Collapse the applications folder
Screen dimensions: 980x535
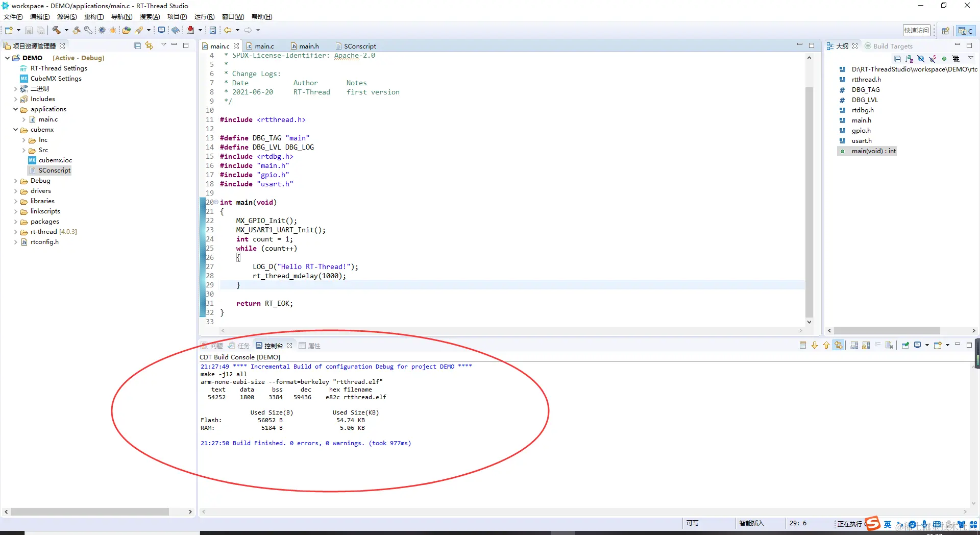16,109
